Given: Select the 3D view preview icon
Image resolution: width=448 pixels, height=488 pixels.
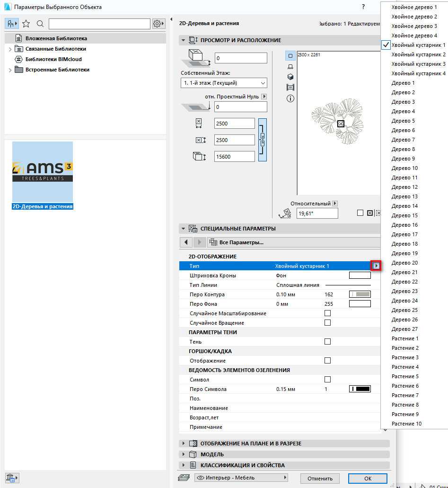Looking at the screenshot, I should 290,77.
